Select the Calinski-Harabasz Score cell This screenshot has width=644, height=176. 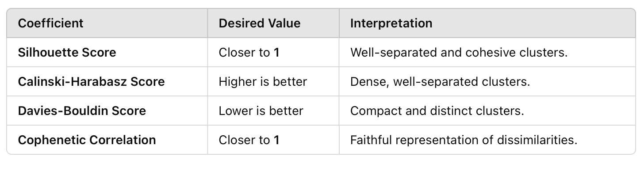coord(107,81)
